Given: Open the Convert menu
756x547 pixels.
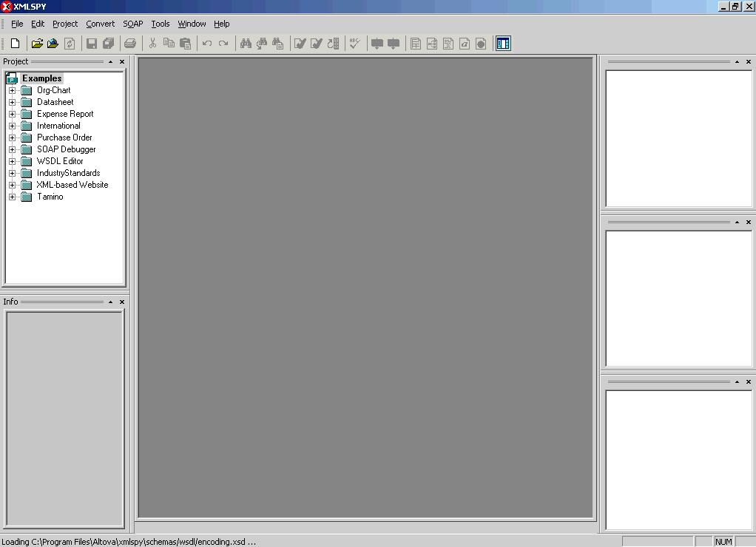Looking at the screenshot, I should (101, 24).
